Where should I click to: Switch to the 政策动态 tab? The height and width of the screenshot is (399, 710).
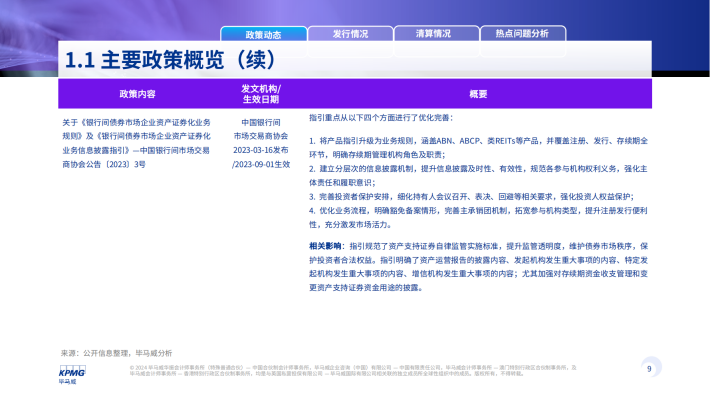pos(264,34)
